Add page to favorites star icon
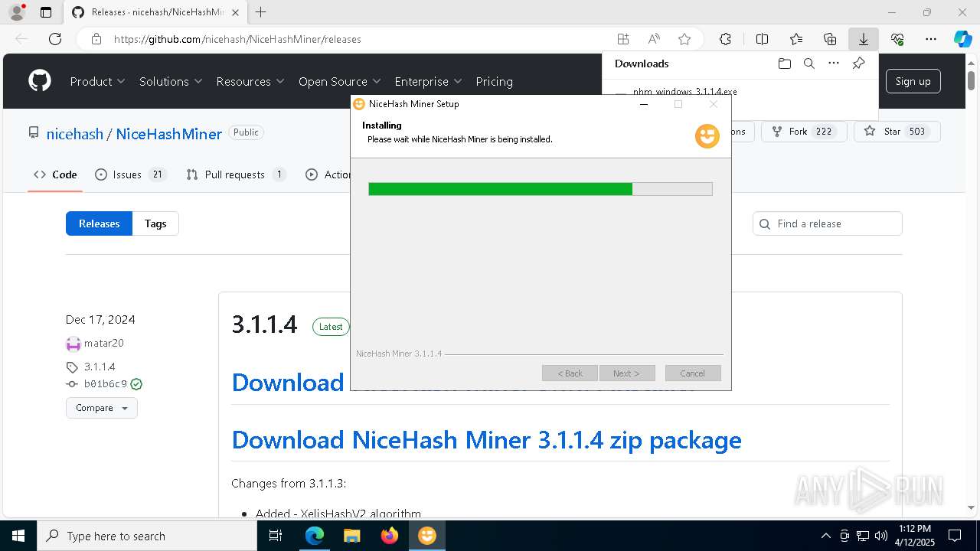 click(684, 39)
